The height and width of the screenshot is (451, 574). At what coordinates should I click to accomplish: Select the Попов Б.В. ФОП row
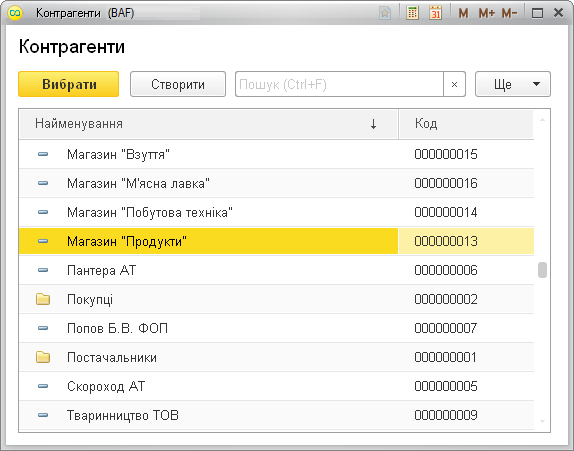click(x=276, y=328)
